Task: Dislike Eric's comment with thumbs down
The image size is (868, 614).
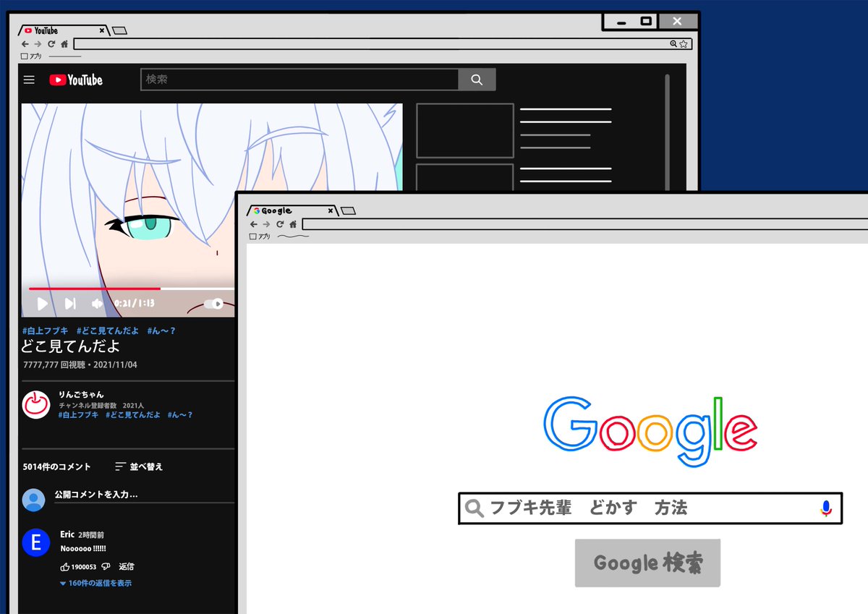Action: pyautogui.click(x=106, y=566)
